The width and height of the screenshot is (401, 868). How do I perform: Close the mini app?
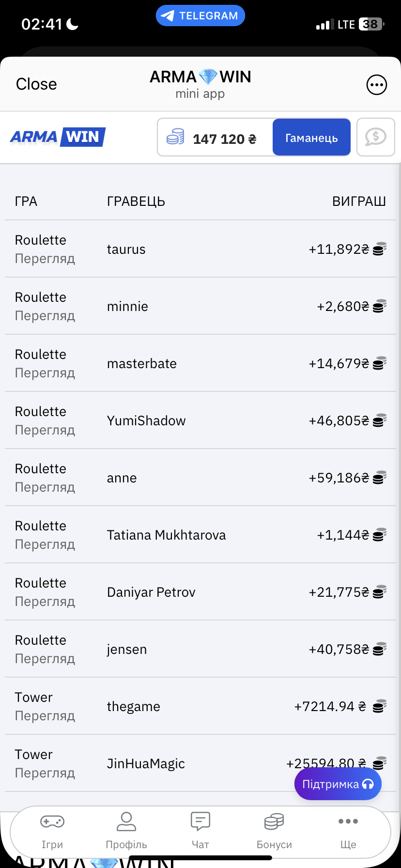click(x=36, y=84)
